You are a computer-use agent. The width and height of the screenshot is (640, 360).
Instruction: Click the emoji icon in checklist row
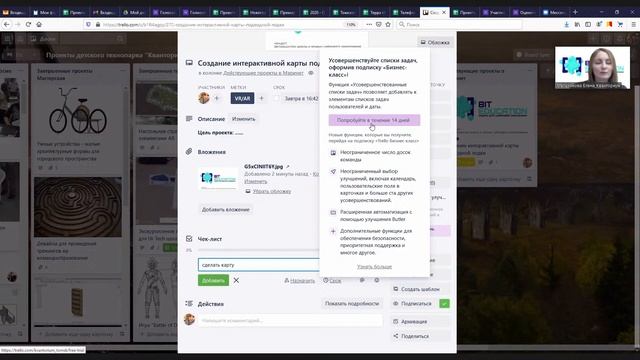(x=377, y=280)
